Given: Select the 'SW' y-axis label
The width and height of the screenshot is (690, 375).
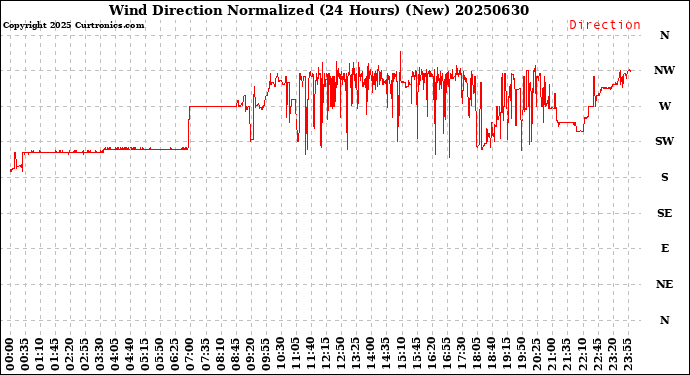Looking at the screenshot, I should click(664, 141).
